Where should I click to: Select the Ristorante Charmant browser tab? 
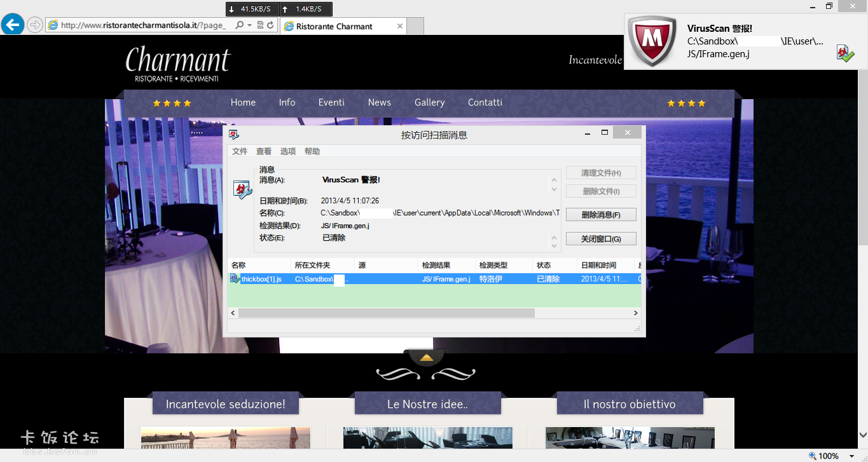[334, 26]
